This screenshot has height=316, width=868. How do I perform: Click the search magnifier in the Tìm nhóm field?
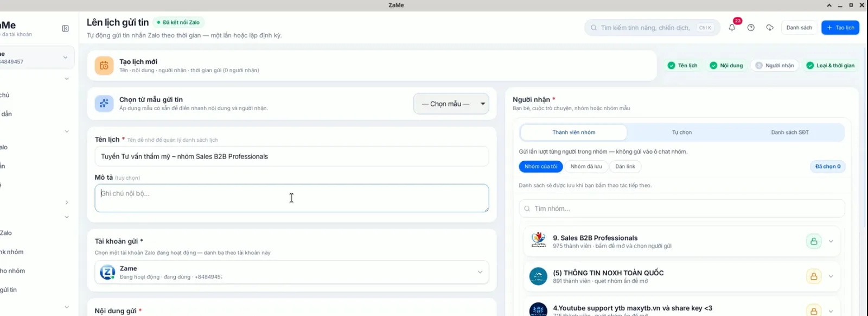click(527, 208)
